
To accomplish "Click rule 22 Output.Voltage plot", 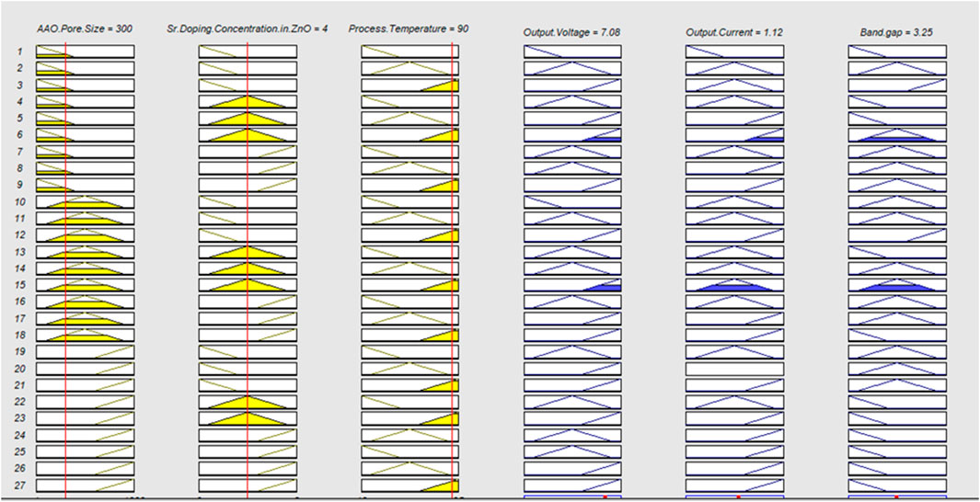I will coord(572,402).
